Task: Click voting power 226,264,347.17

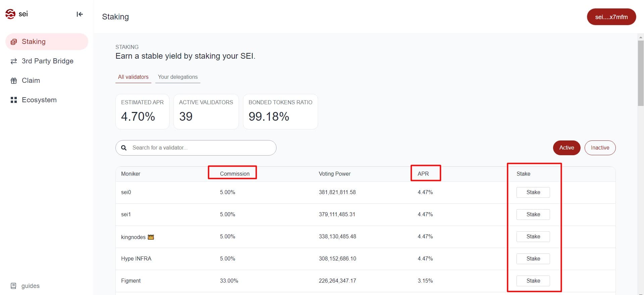Action: [x=338, y=281]
